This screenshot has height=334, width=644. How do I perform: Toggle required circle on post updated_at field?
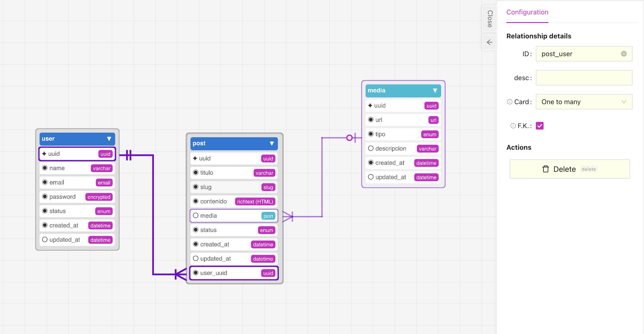coord(195,259)
